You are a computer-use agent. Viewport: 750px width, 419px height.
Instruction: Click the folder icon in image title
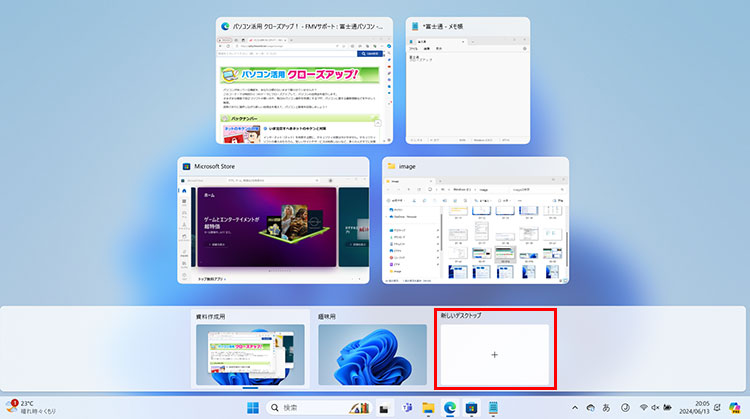point(391,166)
